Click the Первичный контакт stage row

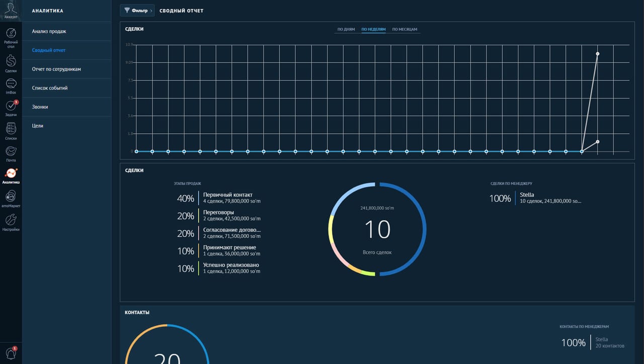click(219, 198)
